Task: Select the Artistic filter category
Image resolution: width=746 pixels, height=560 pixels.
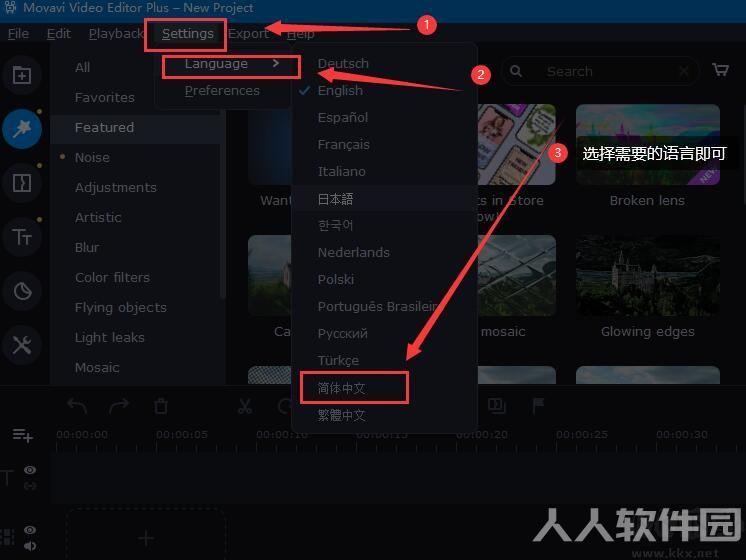Action: 98,217
